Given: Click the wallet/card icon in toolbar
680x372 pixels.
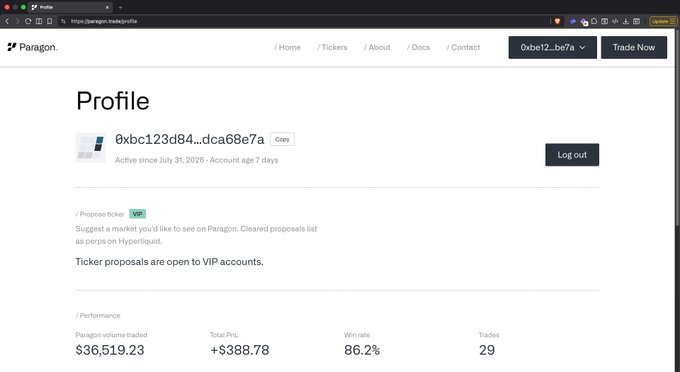Looking at the screenshot, I should click(x=605, y=21).
